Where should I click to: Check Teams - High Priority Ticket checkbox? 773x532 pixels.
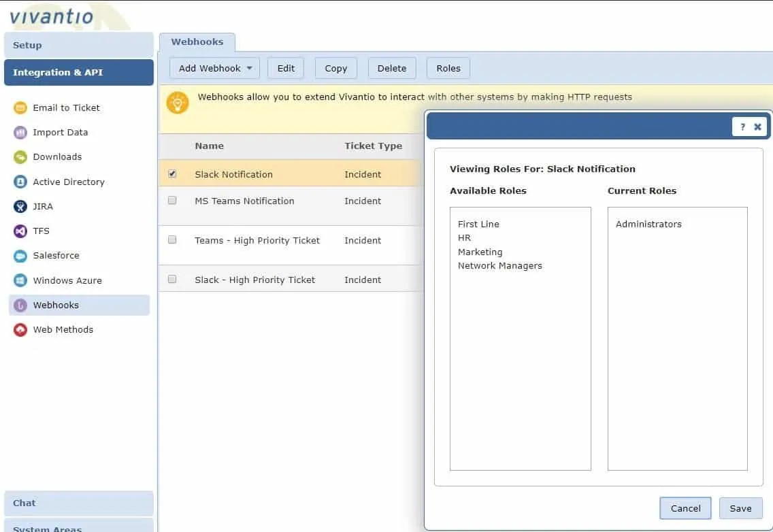tap(172, 239)
